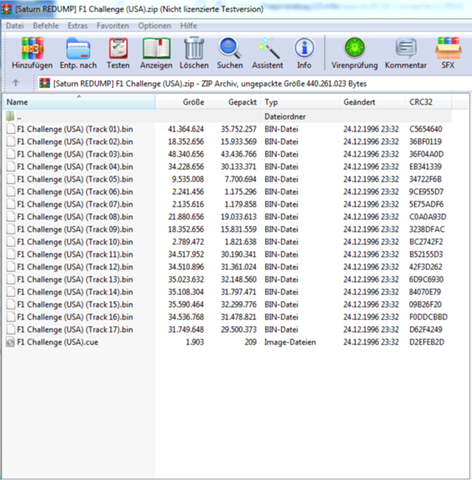
Task: Click size value 1.903 of cue file
Action: click(x=195, y=342)
